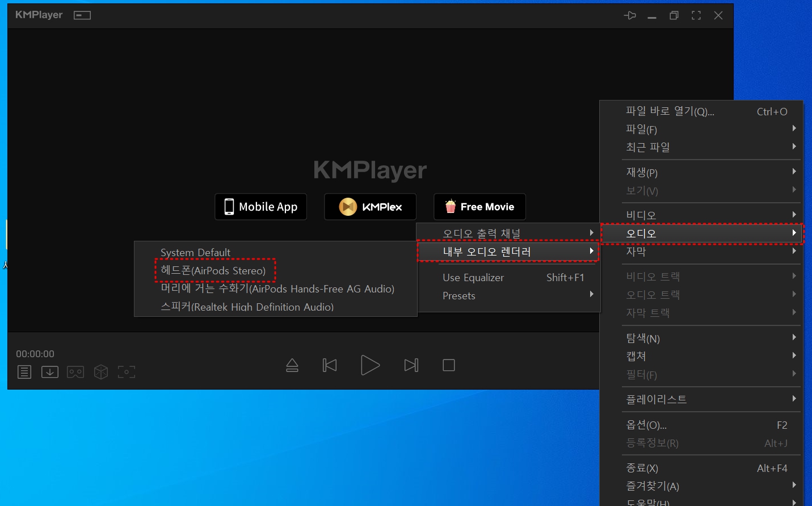Expand equalizer Presets submenu
The image size is (812, 506).
pyautogui.click(x=508, y=295)
